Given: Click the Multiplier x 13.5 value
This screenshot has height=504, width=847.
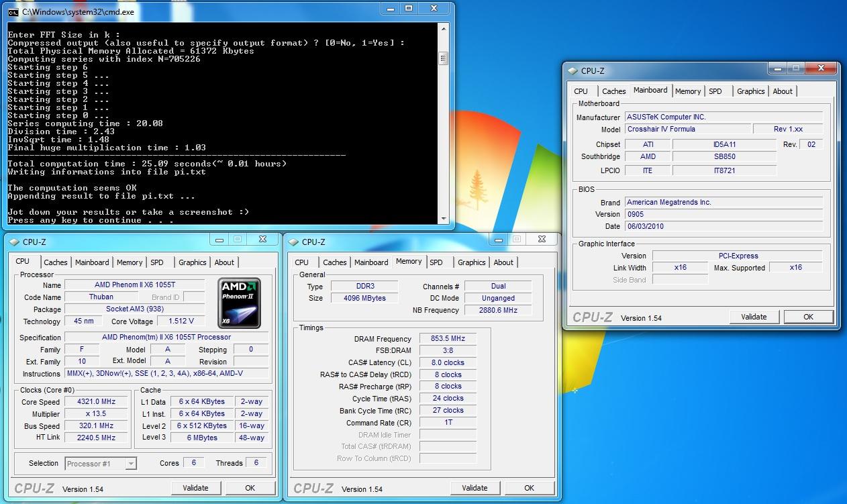Looking at the screenshot, I should (x=97, y=414).
